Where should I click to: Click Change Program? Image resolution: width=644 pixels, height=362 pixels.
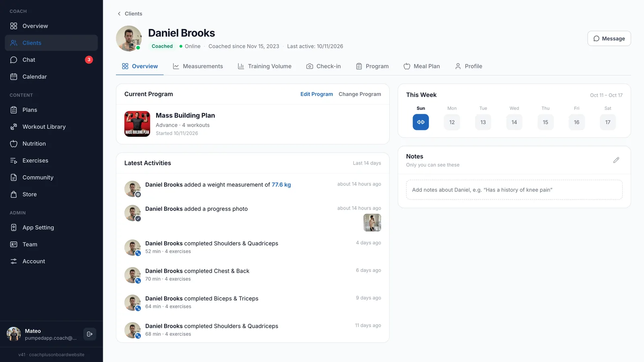tap(360, 94)
